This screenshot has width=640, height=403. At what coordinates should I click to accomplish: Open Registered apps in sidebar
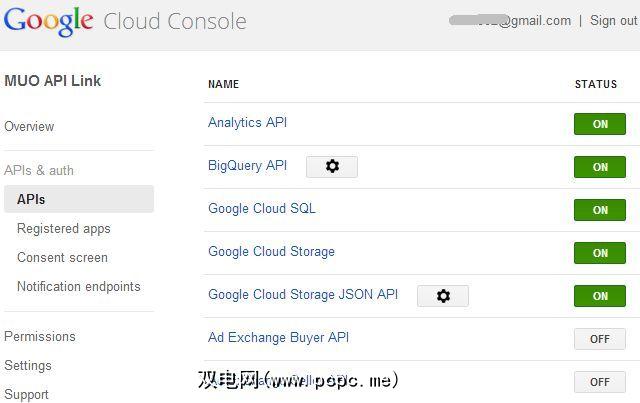[x=64, y=228]
